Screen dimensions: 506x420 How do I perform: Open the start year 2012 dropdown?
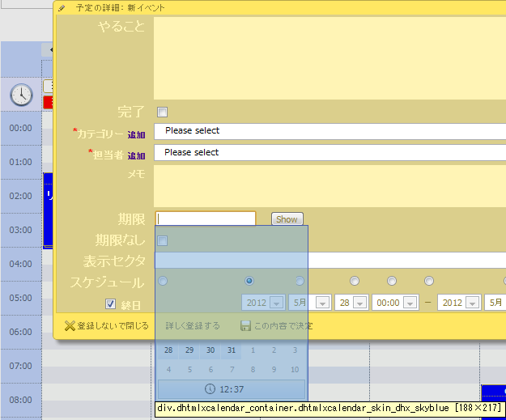click(x=263, y=303)
